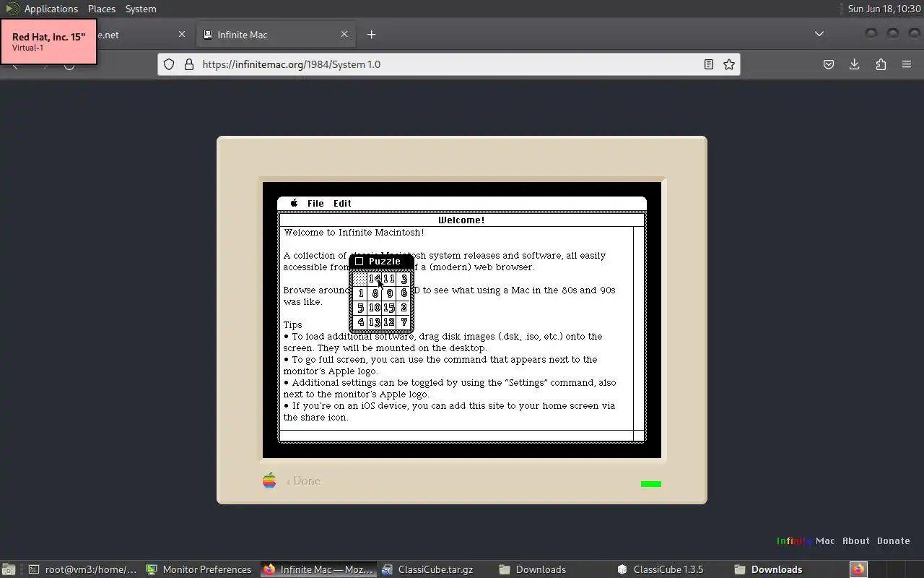Expand the list all tabs dropdown
Screen dimensions: 924x578
pos(819,34)
